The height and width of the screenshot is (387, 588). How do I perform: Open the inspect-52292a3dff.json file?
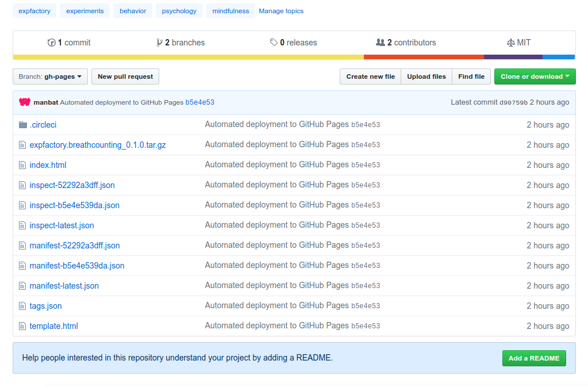[x=72, y=185]
